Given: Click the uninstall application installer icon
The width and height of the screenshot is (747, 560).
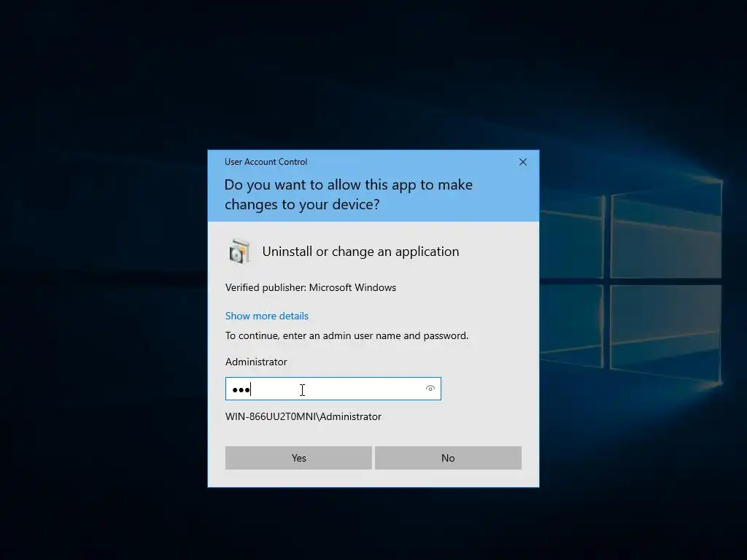Looking at the screenshot, I should [239, 252].
